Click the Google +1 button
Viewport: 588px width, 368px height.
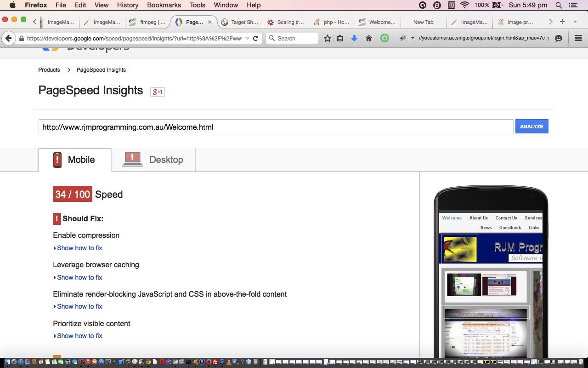(157, 92)
